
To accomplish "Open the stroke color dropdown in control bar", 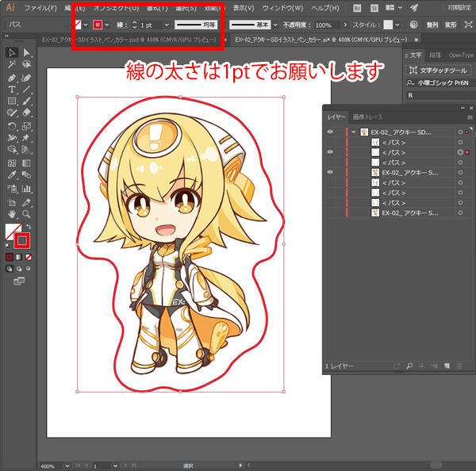I will (107, 25).
